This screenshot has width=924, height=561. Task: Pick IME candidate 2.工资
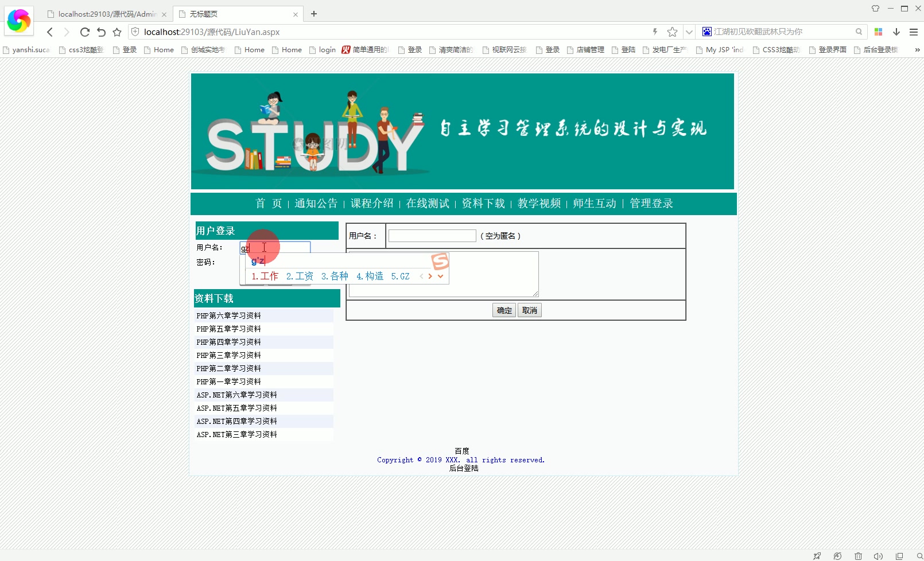pos(300,276)
